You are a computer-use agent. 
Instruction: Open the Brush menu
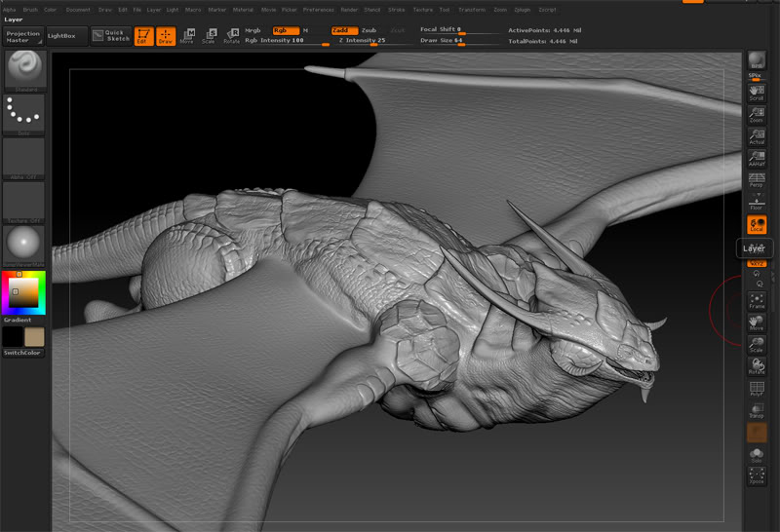click(x=30, y=10)
